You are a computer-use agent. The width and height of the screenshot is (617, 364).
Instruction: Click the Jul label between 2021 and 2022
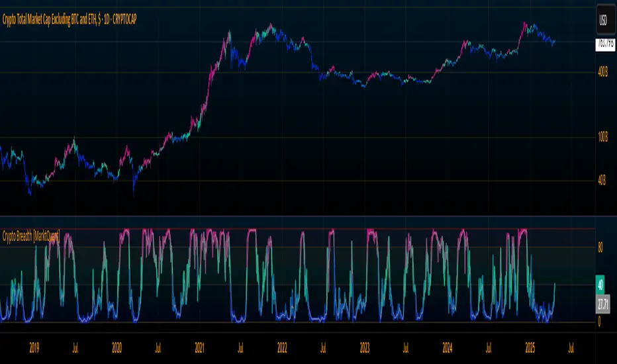coord(240,348)
